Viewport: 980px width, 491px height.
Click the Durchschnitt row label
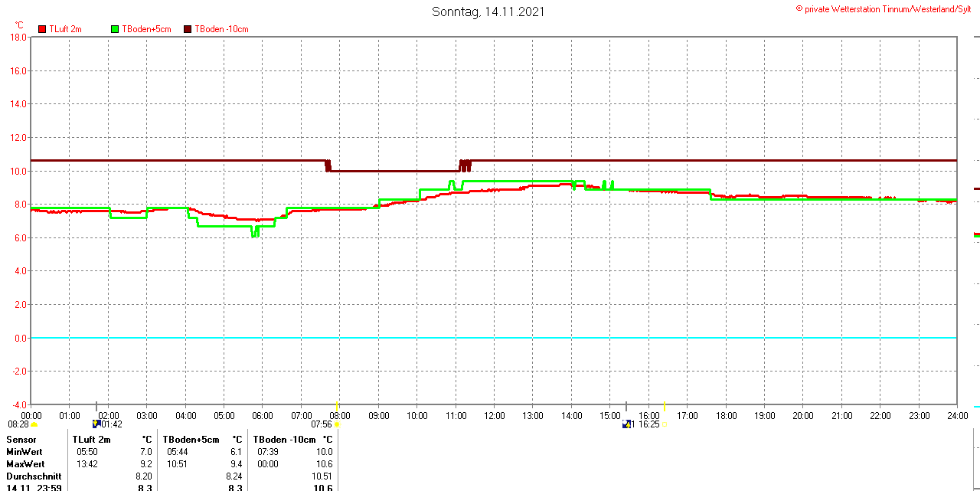point(34,476)
